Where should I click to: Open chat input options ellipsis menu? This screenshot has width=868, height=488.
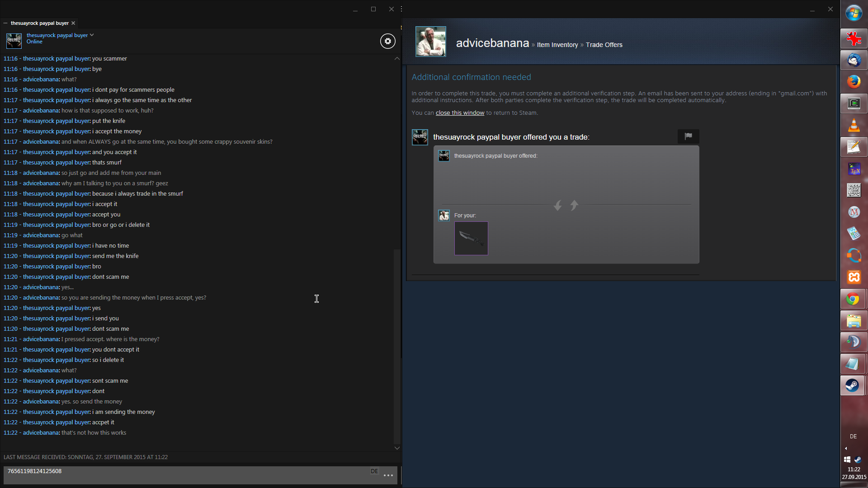point(388,475)
